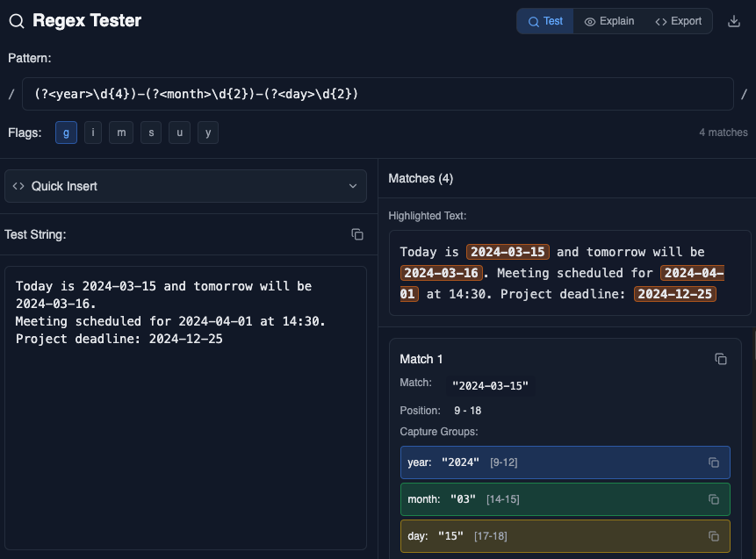Click the 4 matches counter
The height and width of the screenshot is (559, 756).
coord(724,133)
